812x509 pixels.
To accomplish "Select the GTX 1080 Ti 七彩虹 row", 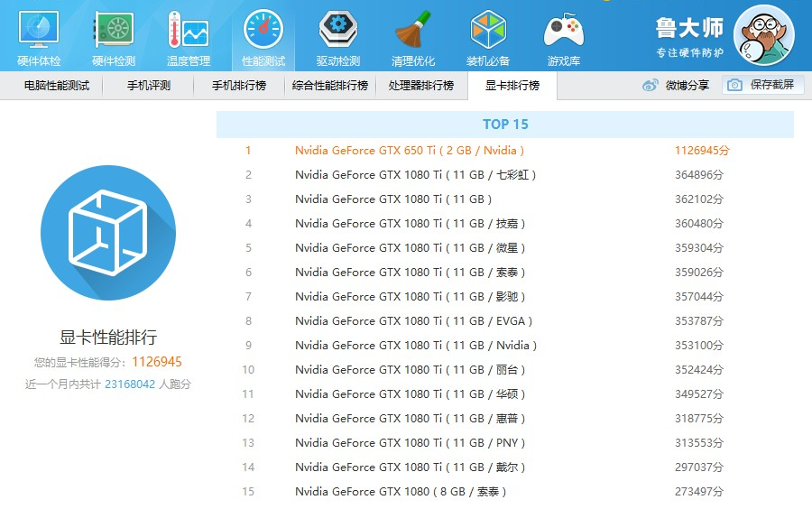I will click(x=505, y=174).
